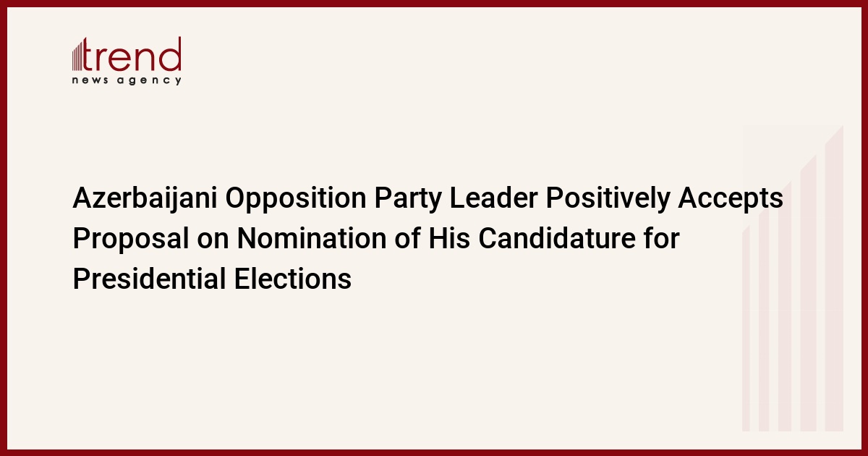
Task: Click the shortest faded watermark bar
Action: click(746, 326)
